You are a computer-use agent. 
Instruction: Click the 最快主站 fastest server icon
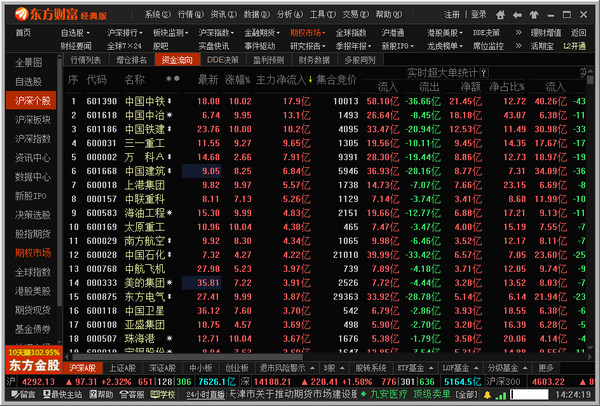[x=63, y=394]
